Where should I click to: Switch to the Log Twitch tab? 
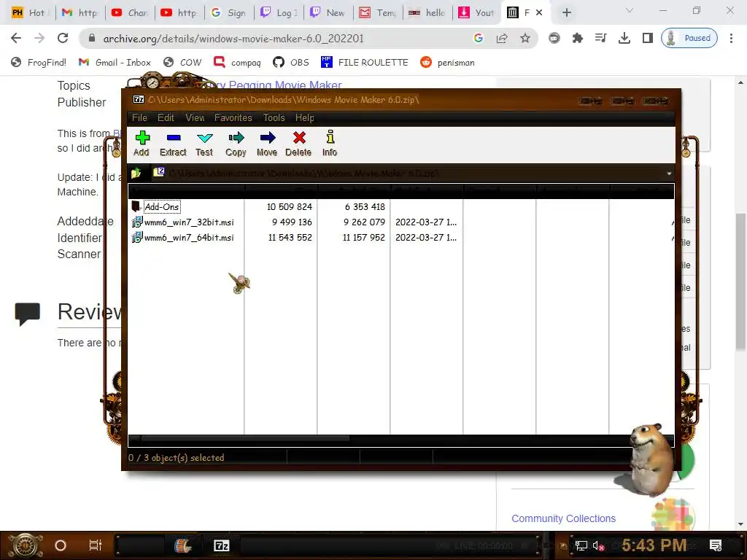(x=279, y=13)
